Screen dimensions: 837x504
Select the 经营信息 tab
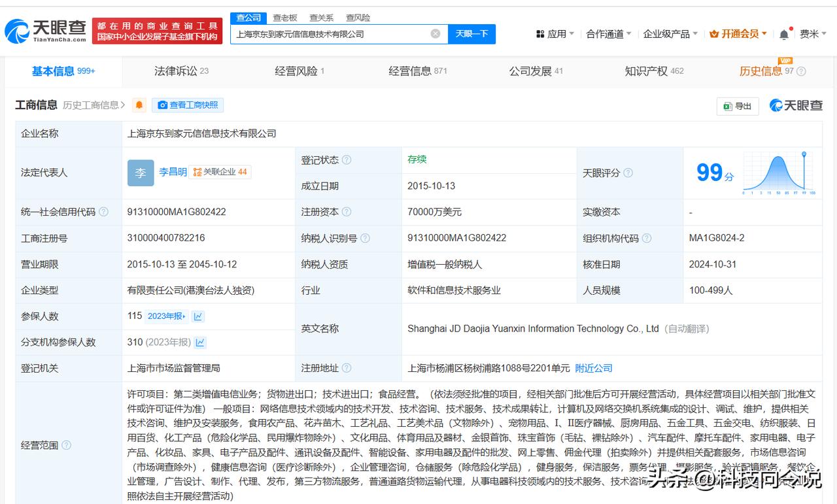point(418,71)
